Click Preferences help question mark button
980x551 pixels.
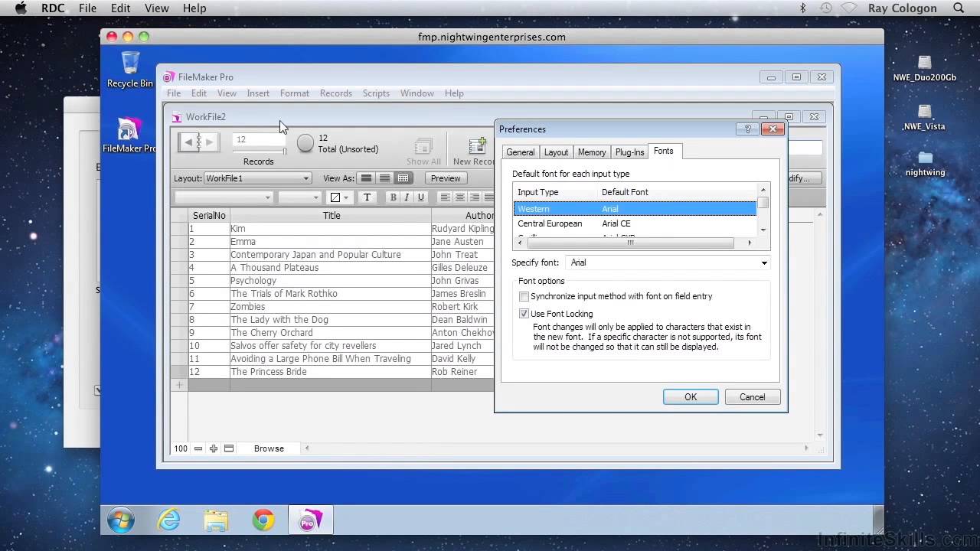(747, 129)
